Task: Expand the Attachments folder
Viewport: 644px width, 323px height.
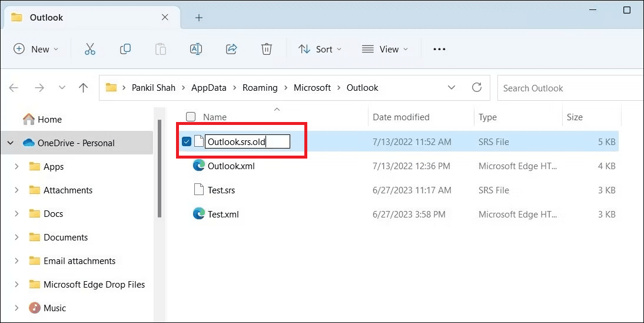Action: [x=16, y=190]
